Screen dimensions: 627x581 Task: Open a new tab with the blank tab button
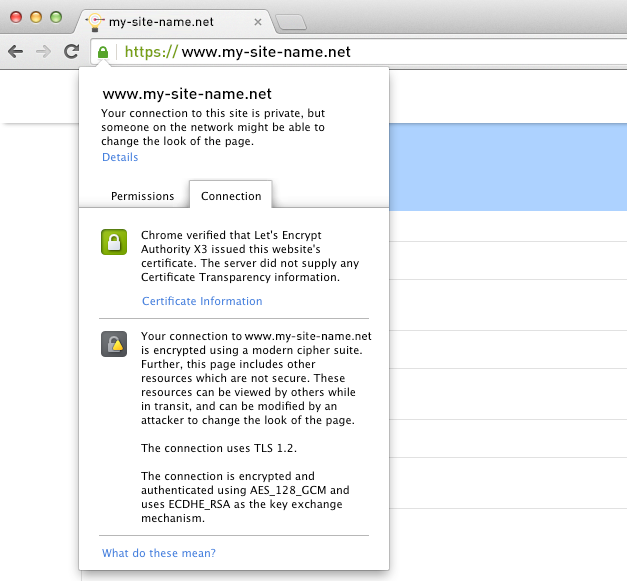pos(292,22)
